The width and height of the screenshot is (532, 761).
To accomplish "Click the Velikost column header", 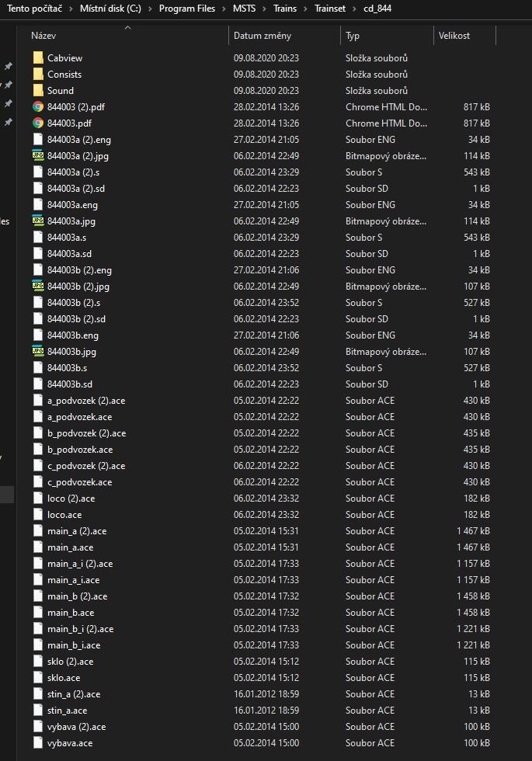I will (x=454, y=36).
